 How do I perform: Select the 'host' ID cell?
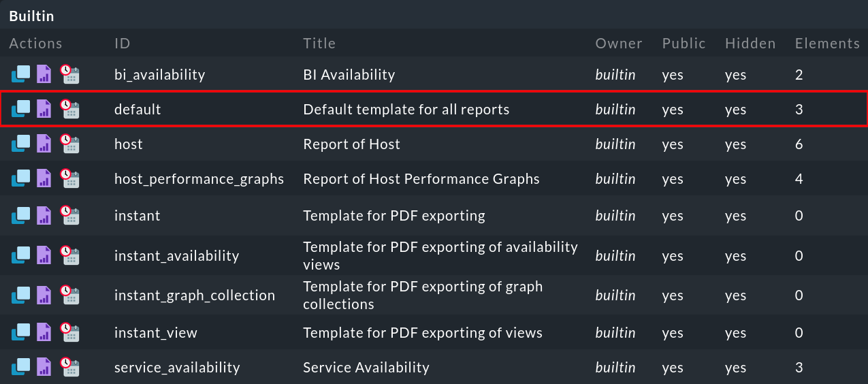pyautogui.click(x=129, y=144)
